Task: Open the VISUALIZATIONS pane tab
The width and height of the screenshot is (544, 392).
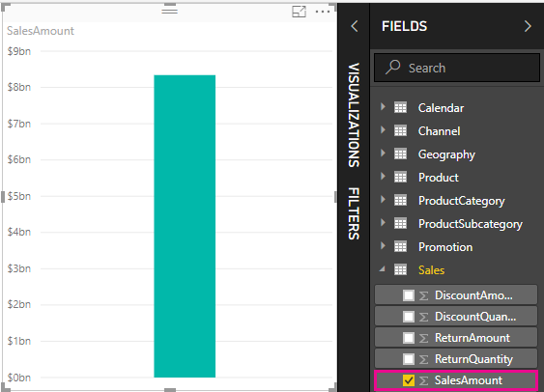Action: [x=354, y=115]
